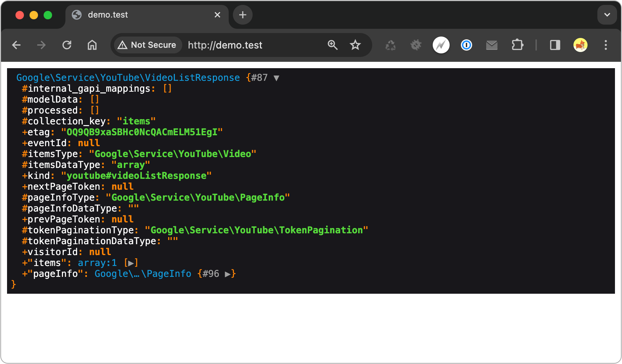Click the "Google\Service\YouTube\TokenPagination" value

point(256,230)
